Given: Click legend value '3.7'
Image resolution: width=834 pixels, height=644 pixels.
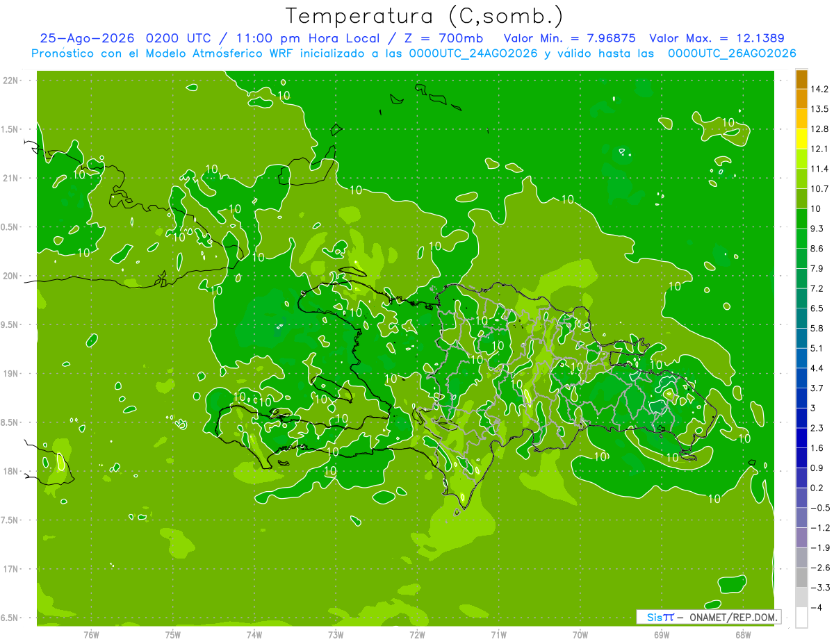Looking at the screenshot, I should (817, 388).
